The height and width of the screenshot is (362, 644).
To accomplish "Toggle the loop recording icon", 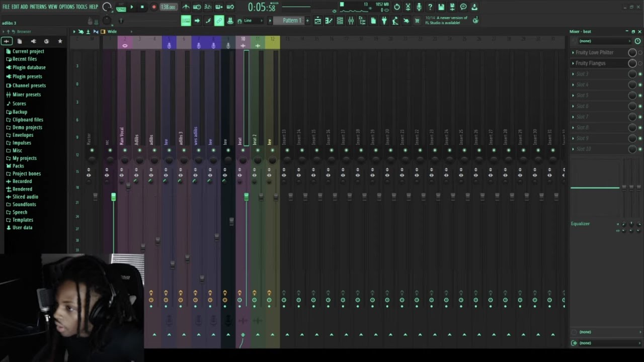I will click(230, 7).
